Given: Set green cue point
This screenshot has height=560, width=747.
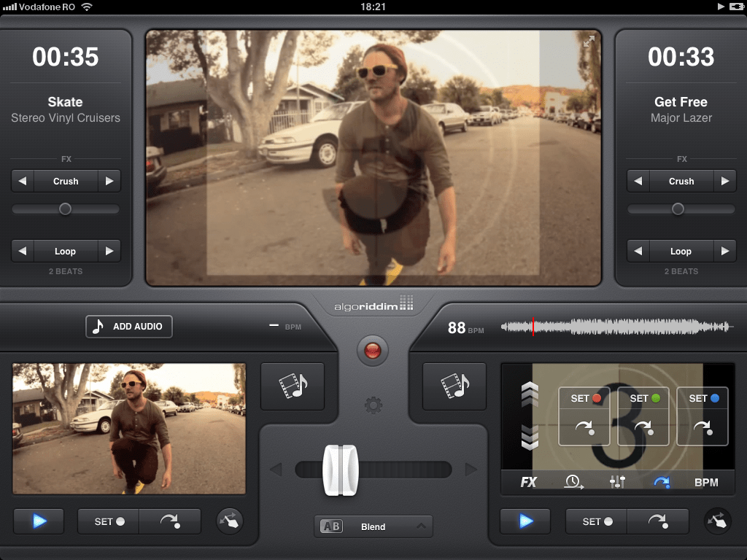Looking at the screenshot, I should [643, 398].
